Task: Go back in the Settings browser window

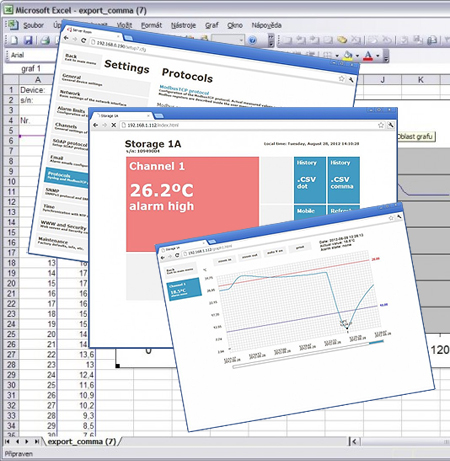Action: [66, 38]
